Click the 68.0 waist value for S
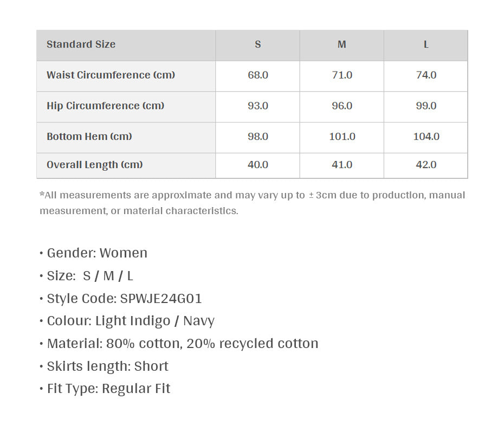Screen dimensions: 504x425 coord(258,75)
